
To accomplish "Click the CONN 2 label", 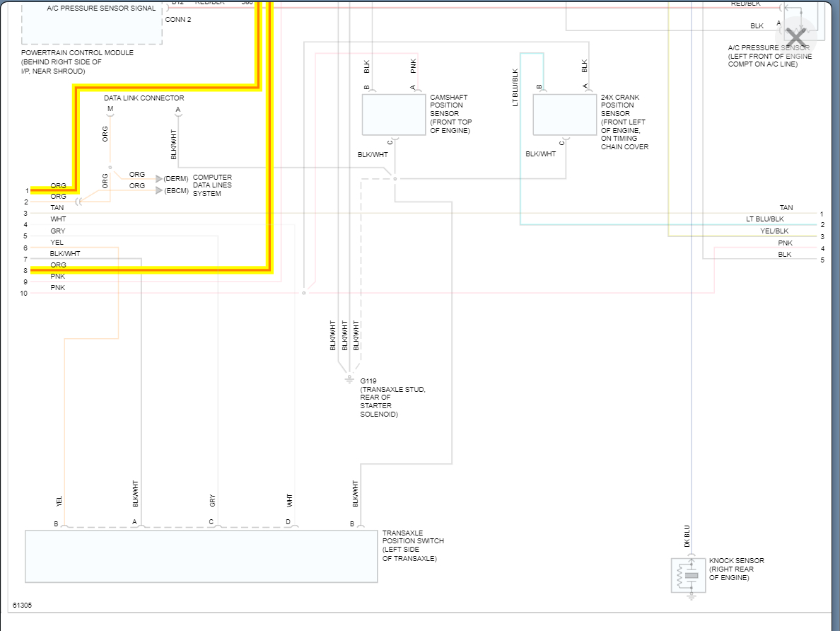I will click(x=178, y=19).
